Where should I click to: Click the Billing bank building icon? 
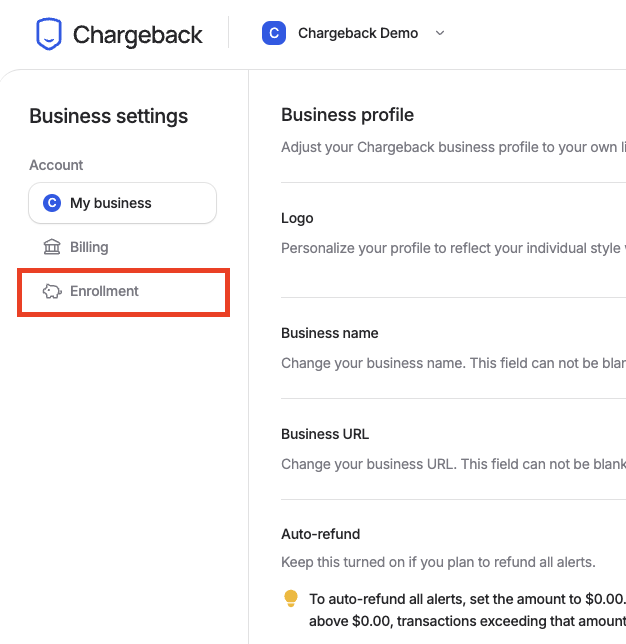pos(52,247)
